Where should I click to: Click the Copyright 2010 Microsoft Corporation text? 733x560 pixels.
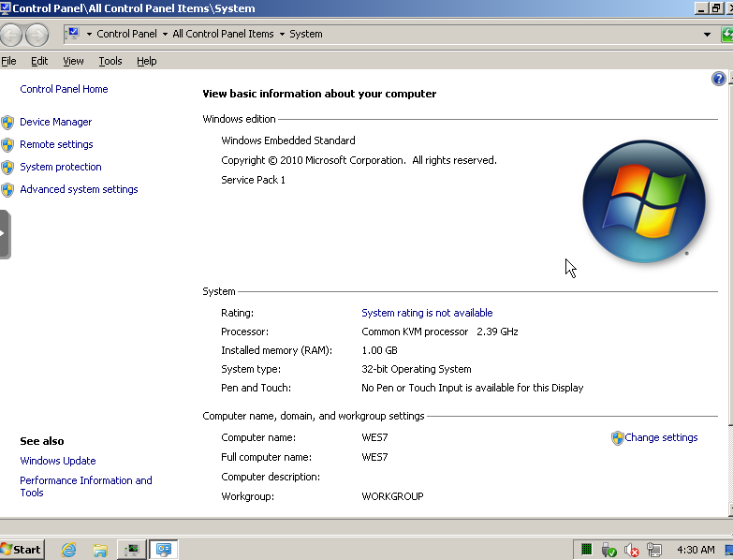359,160
